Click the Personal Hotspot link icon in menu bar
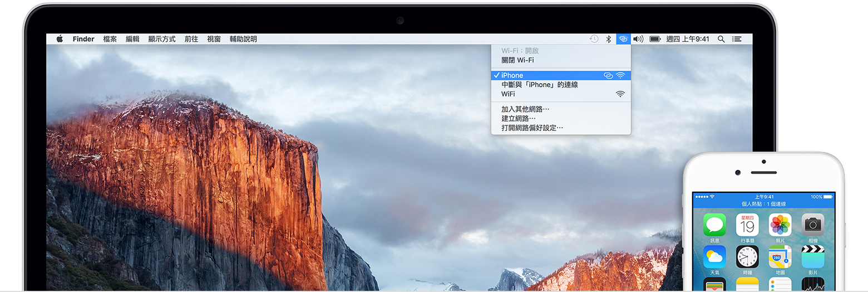Viewport: 868px width, 292px height. (623, 39)
